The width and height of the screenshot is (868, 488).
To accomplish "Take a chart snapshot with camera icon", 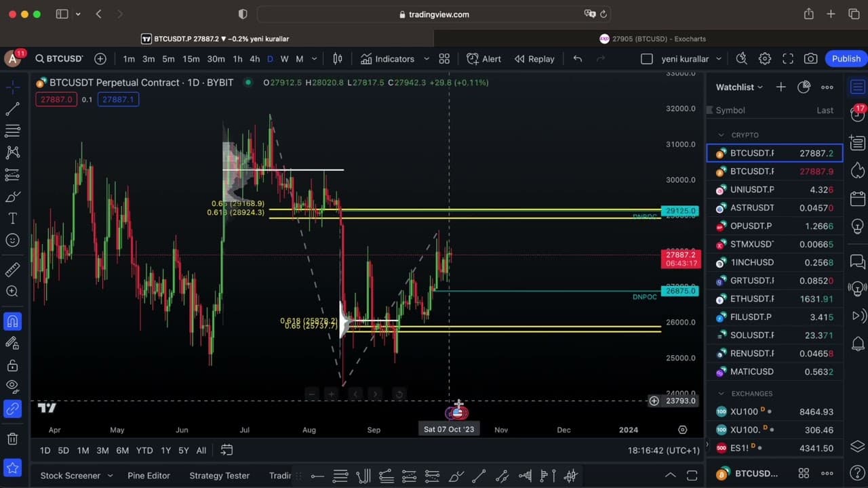I will [810, 59].
